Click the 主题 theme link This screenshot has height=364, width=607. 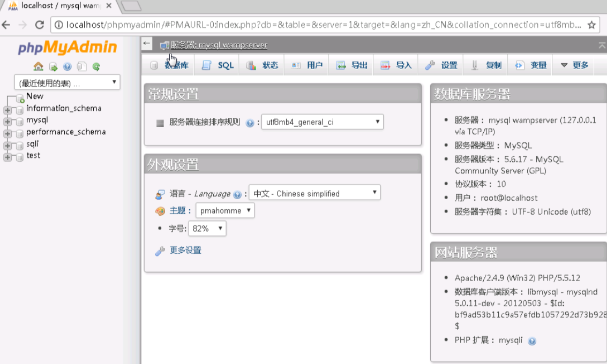coord(178,210)
